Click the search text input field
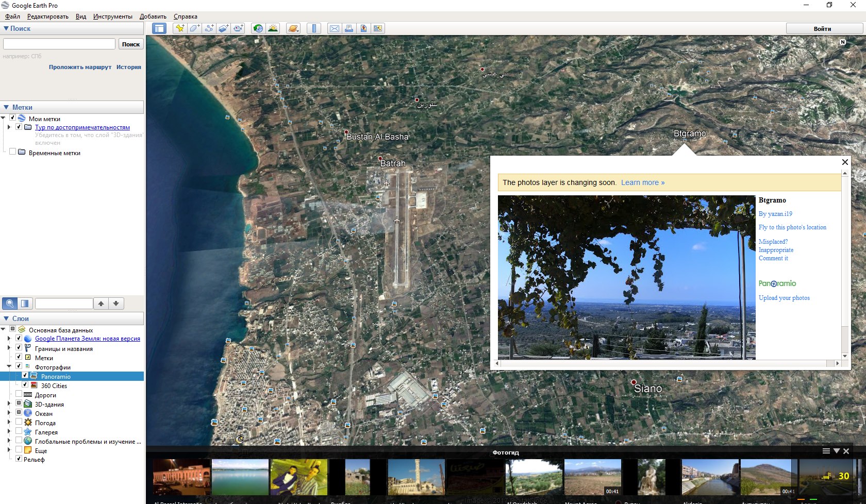This screenshot has width=866, height=504. pos(59,44)
